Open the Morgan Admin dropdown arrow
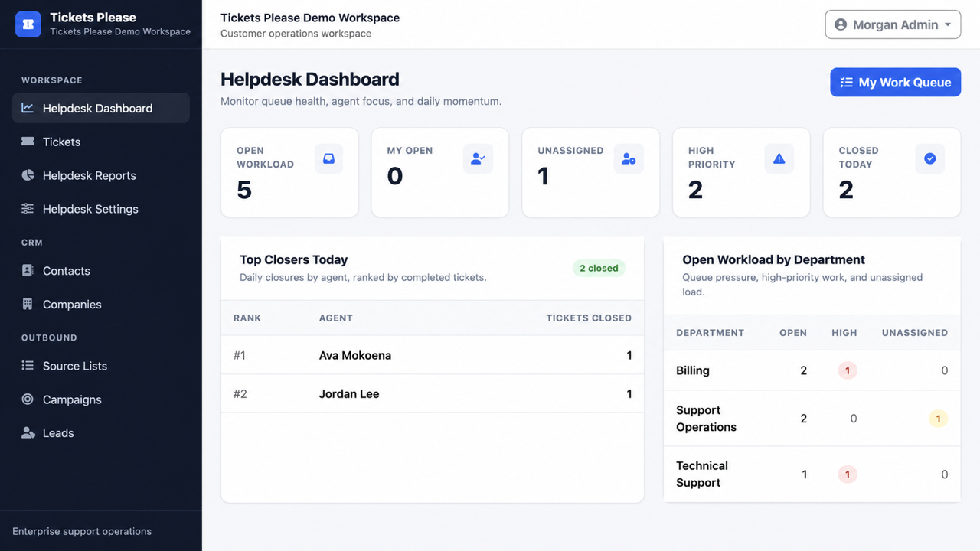The image size is (980, 551). 948,24
